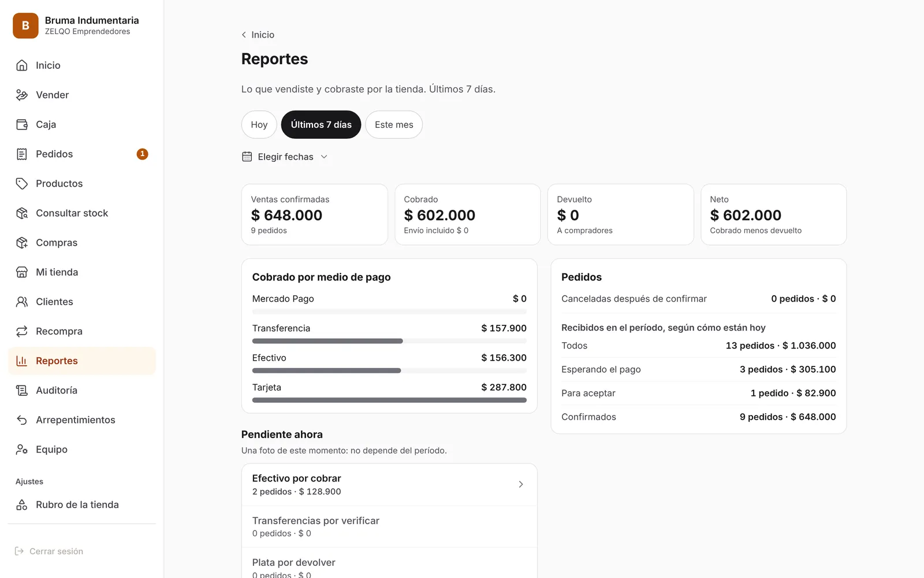The height and width of the screenshot is (578, 924).
Task: Click the Clientes people icon
Action: point(22,302)
